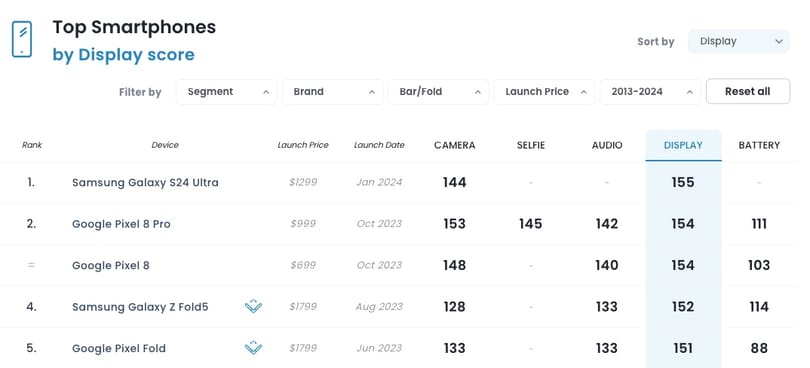The width and height of the screenshot is (810, 368).
Task: Click the foldable icon next to Pixel Fold
Action: tap(253, 348)
